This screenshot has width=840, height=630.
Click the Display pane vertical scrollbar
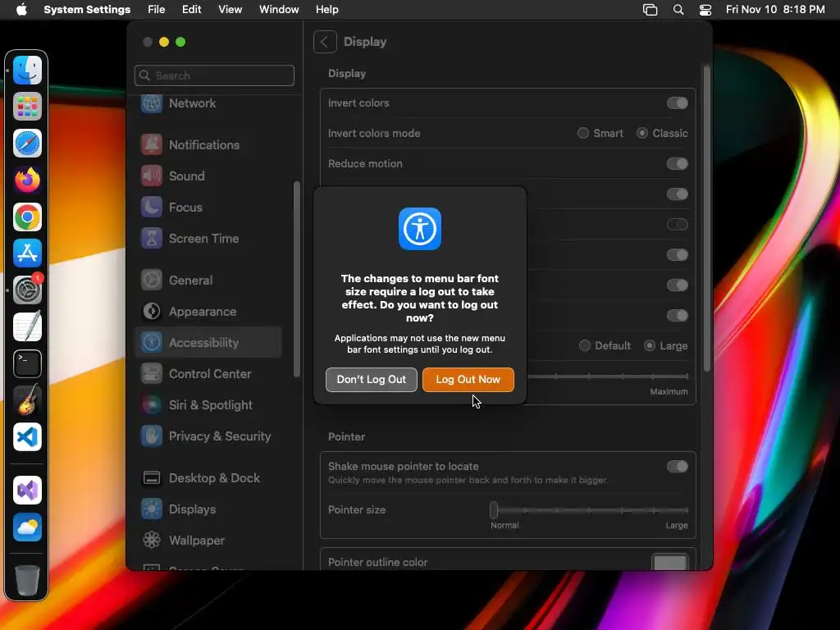706,218
